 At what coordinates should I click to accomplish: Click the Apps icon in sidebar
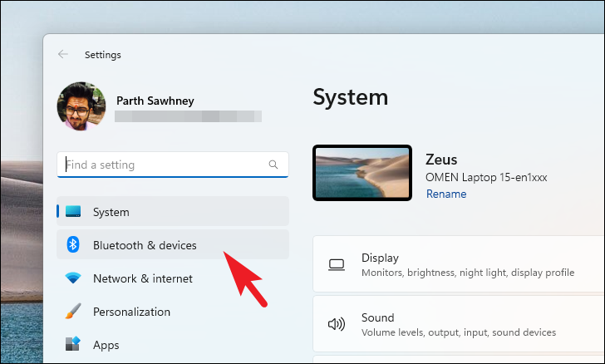tap(73, 344)
